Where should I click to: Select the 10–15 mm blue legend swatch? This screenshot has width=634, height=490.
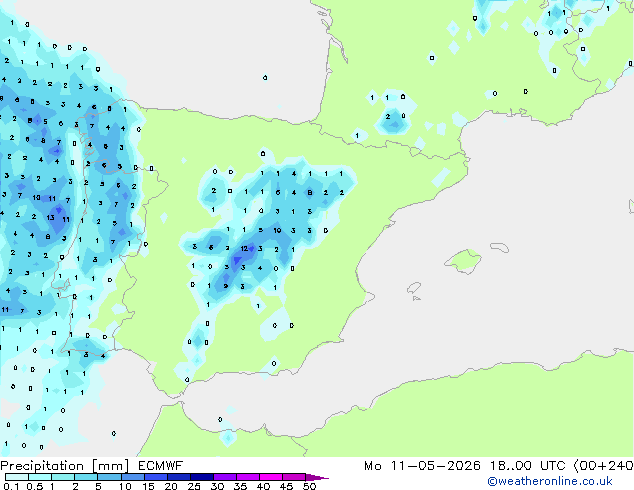point(132,477)
